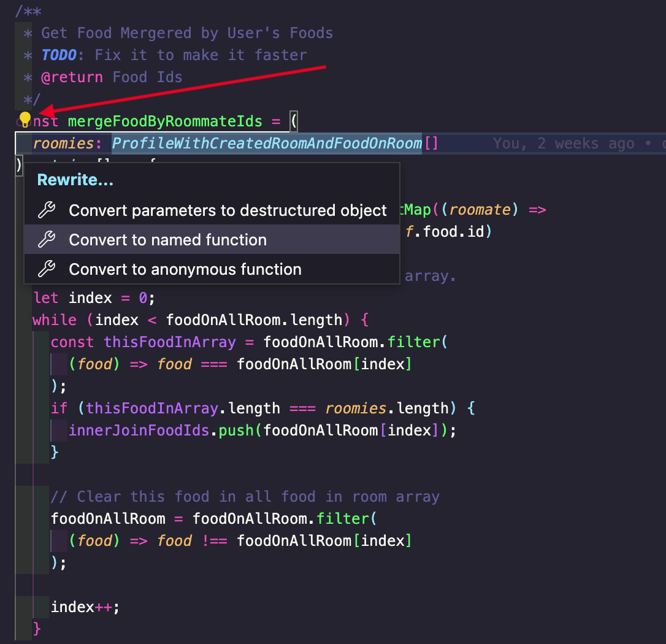The width and height of the screenshot is (666, 644).
Task: Click the @return tag in the doc comment
Action: (72, 77)
